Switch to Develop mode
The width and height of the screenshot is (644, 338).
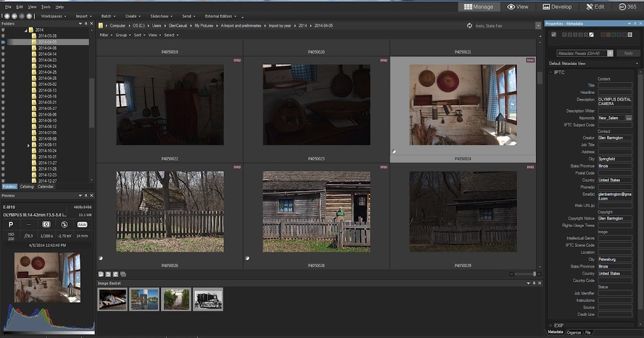point(557,7)
